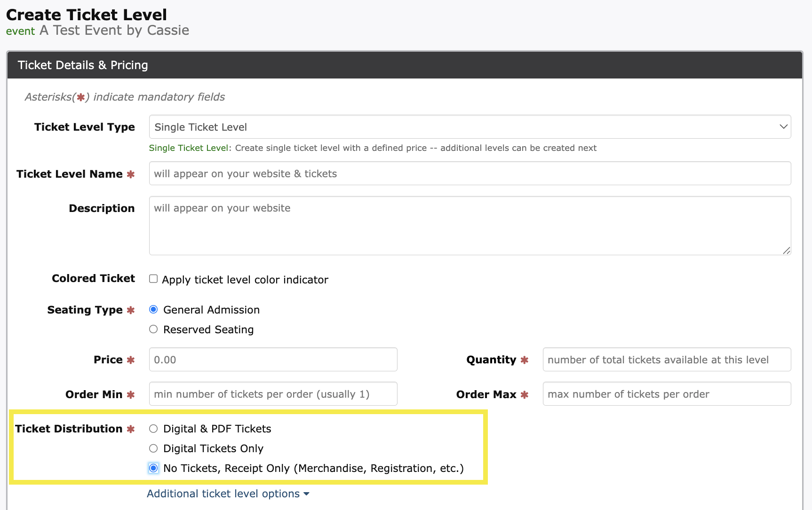
Task: Select No Tickets, Receipt Only option
Action: point(153,468)
